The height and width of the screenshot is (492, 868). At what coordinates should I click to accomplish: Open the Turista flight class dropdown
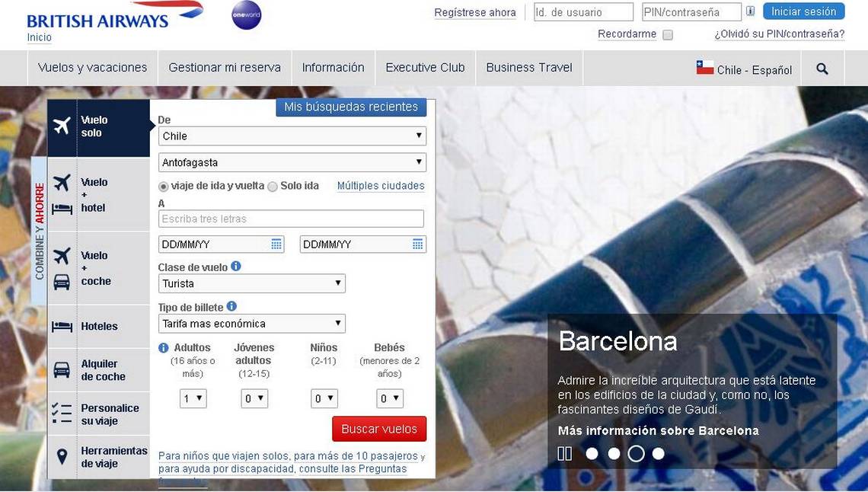[x=252, y=283]
